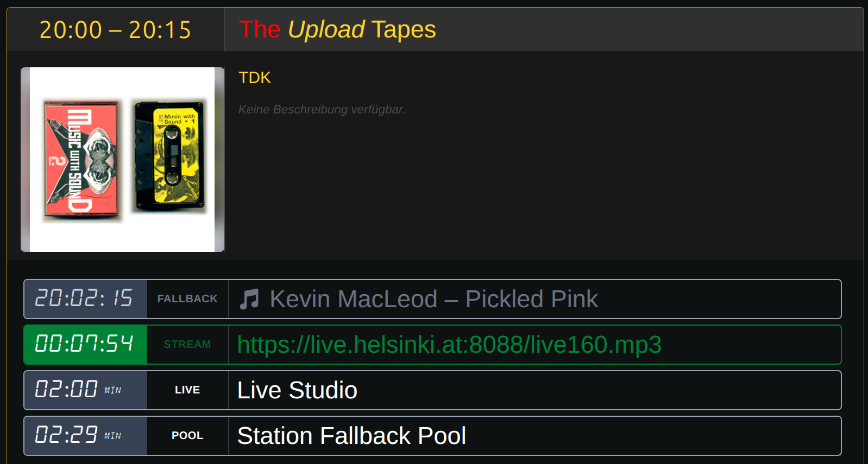Select the Live Studio entry
This screenshot has width=868, height=464.
432,390
